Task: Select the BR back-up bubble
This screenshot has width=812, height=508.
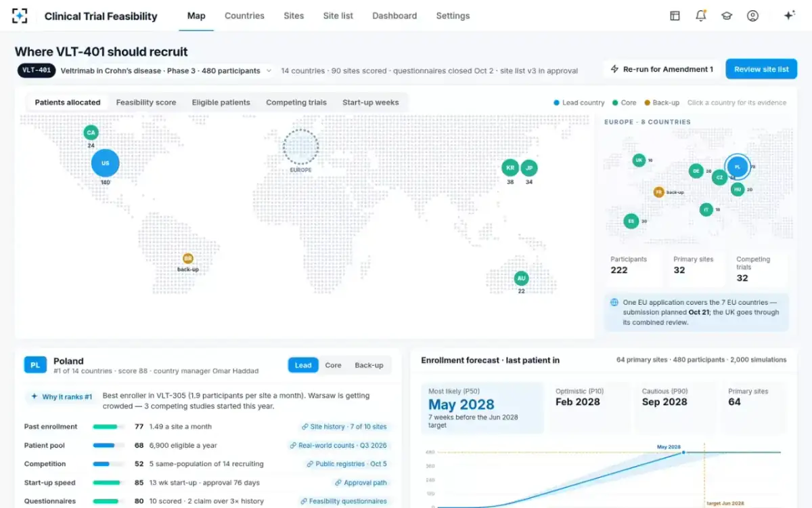Action: [x=187, y=259]
